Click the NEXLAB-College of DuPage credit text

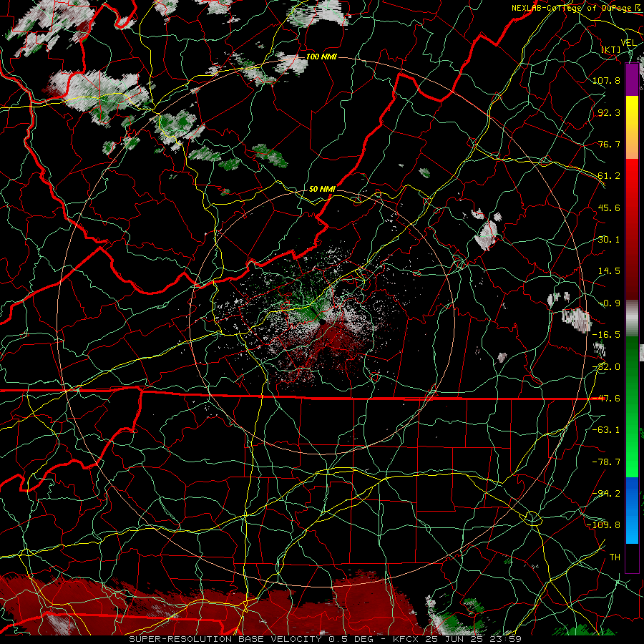pos(575,8)
